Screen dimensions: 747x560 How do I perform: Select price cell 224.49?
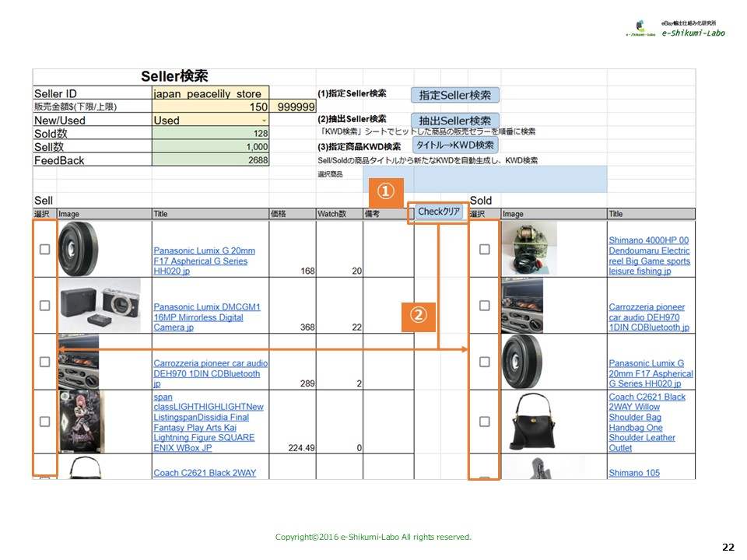293,422
